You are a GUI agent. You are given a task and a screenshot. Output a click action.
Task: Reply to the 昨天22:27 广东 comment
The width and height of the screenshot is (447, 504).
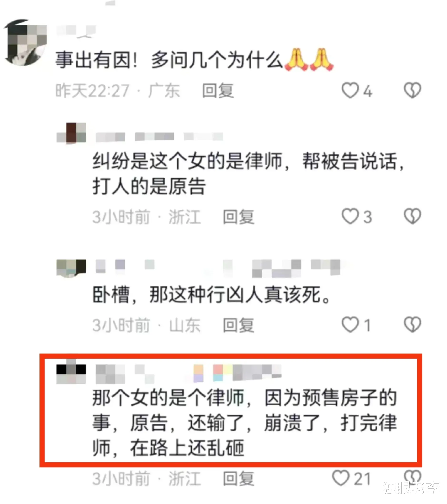pos(218,91)
